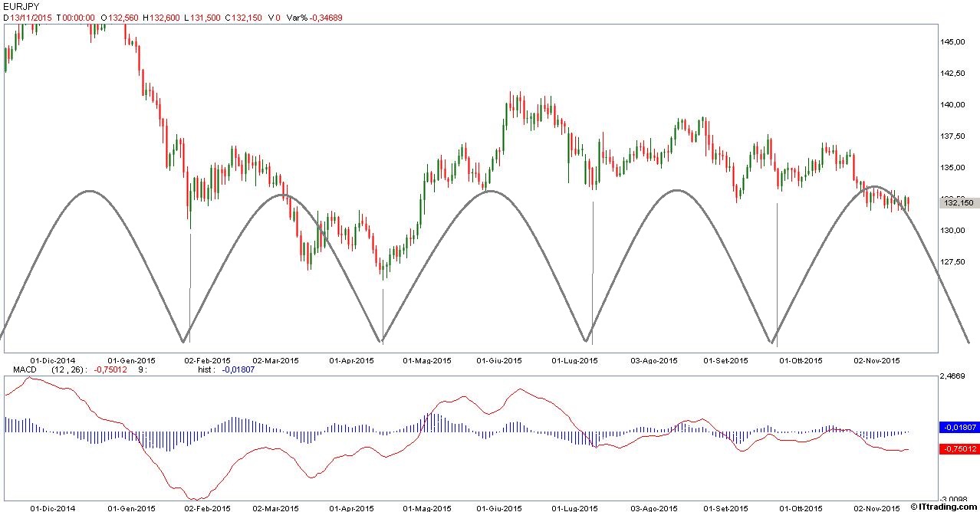
Task: Click the 2,4669 MACD scale maximum label
Action: (x=957, y=377)
